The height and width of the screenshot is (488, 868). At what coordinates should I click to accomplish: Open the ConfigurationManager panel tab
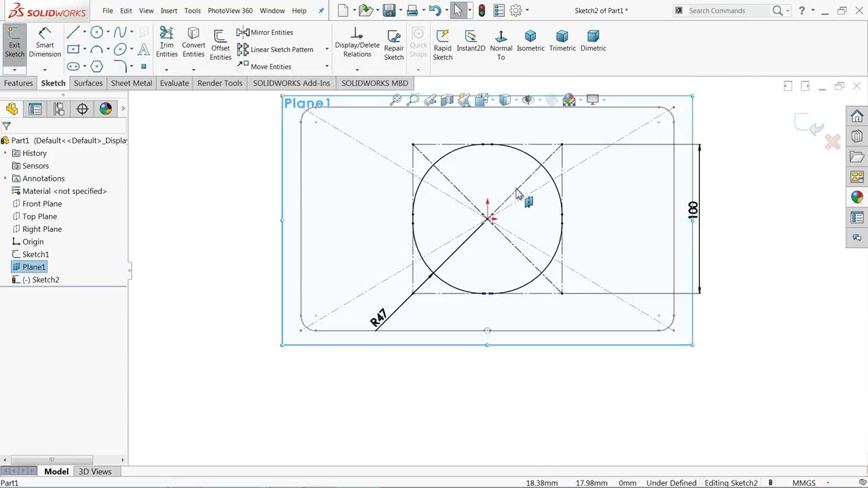click(x=59, y=108)
